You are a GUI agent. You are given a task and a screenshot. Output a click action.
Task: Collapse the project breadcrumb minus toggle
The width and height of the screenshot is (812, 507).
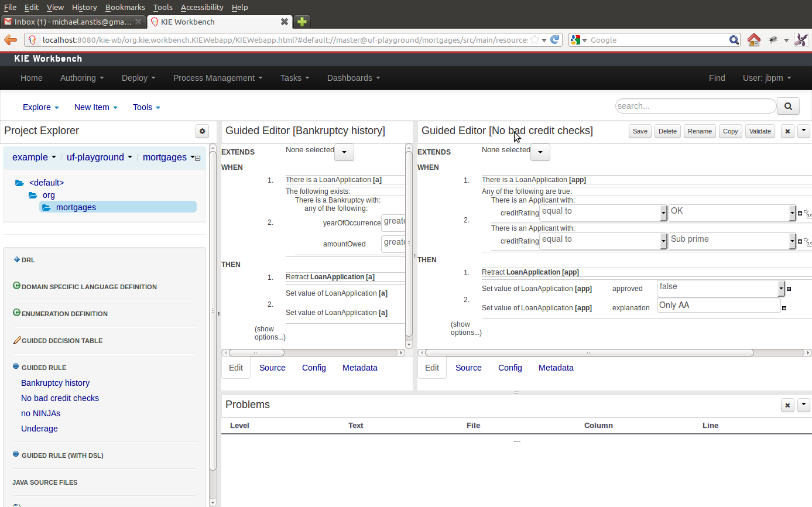coord(197,158)
